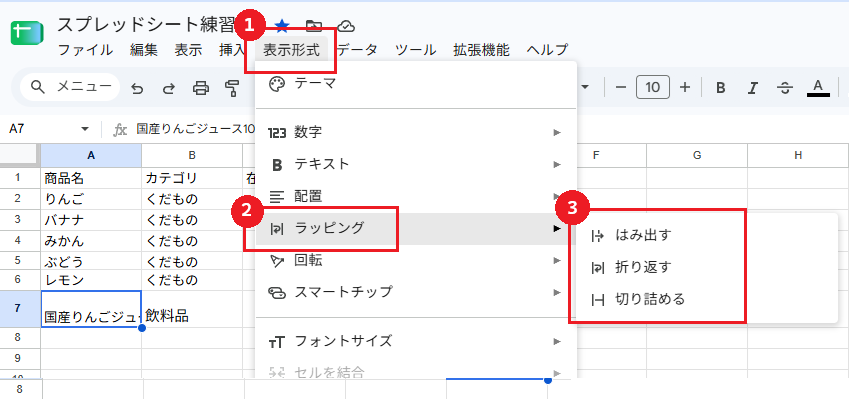Screen dimensions: 849x399
Task: Star the spreadsheet document
Action: point(282,25)
